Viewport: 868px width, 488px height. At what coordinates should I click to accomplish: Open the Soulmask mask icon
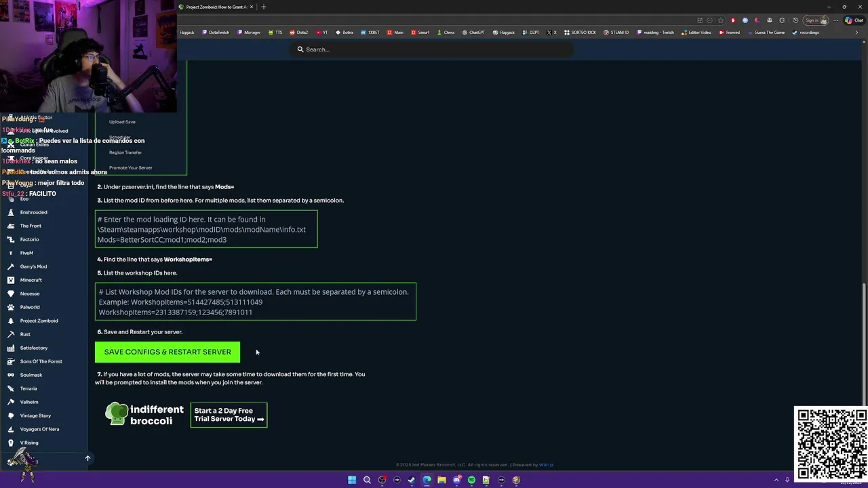tap(11, 375)
